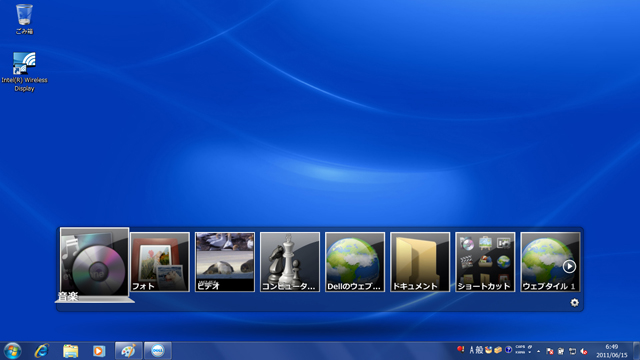Open Action Center flag icon
The width and height of the screenshot is (640, 360).
tap(549, 351)
